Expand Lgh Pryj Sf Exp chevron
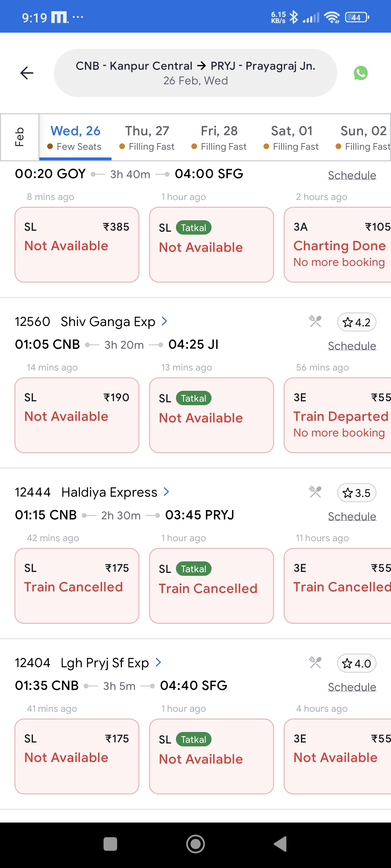 (x=158, y=662)
